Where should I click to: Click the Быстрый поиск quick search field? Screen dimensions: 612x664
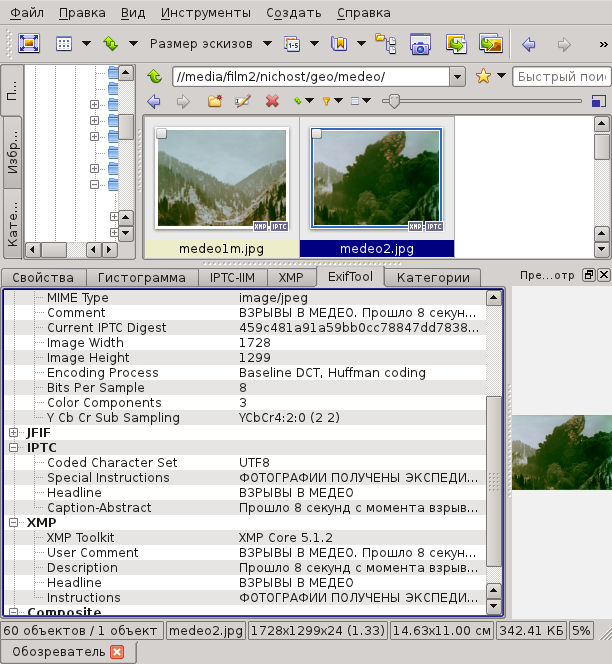point(562,77)
